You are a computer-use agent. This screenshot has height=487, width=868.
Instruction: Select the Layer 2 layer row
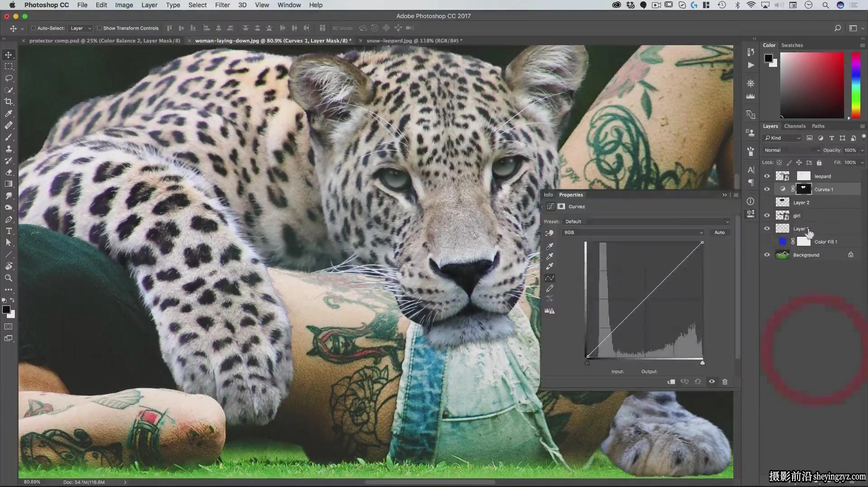coord(811,202)
